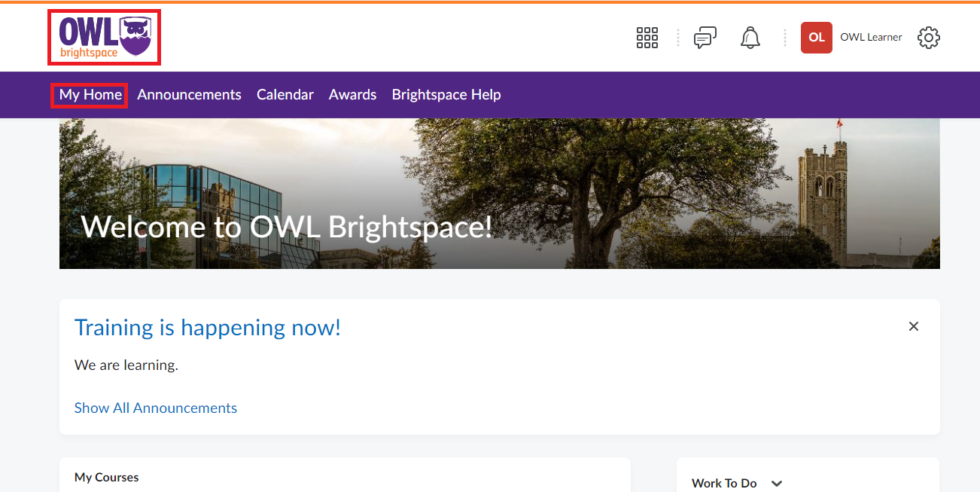The height and width of the screenshot is (492, 980).
Task: Open the admin tools gear icon
Action: coord(928,38)
